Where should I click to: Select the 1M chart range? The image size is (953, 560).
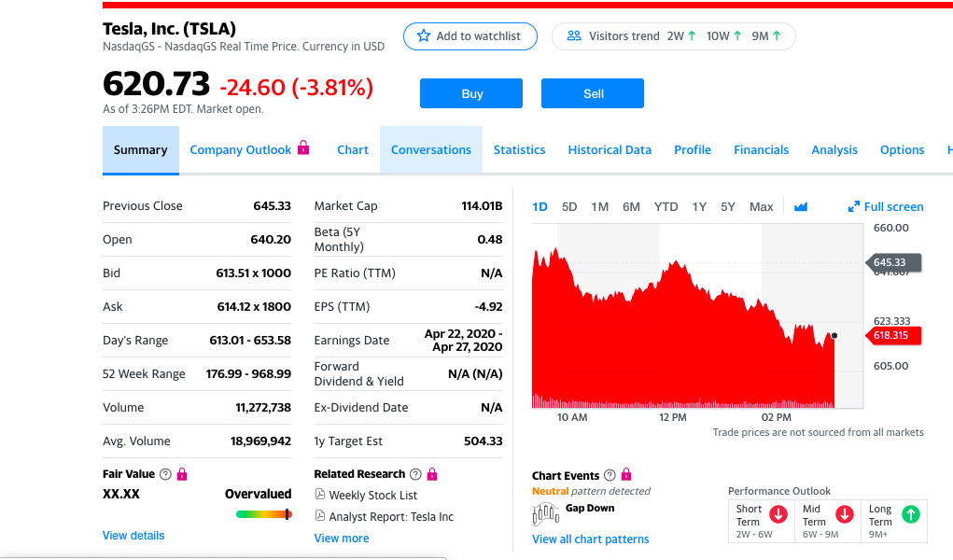coord(600,206)
